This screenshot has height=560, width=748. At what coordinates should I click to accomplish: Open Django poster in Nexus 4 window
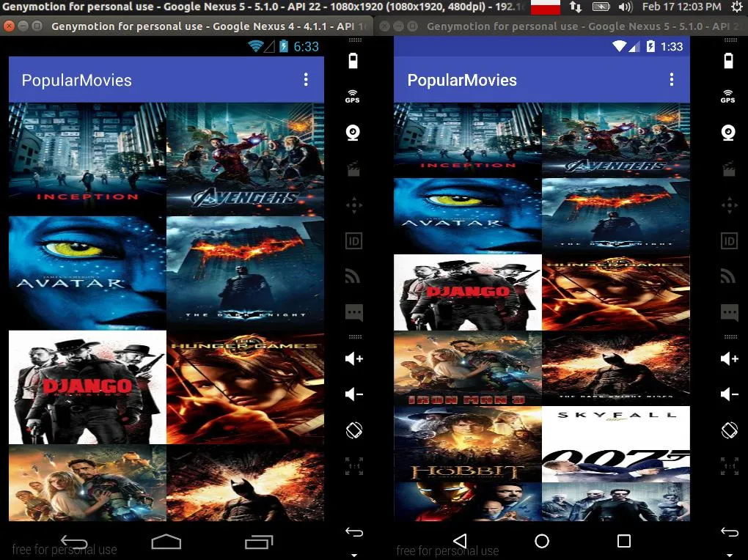click(x=87, y=387)
